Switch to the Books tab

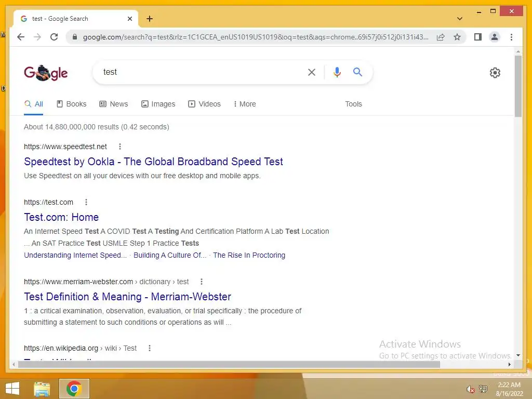coord(72,104)
